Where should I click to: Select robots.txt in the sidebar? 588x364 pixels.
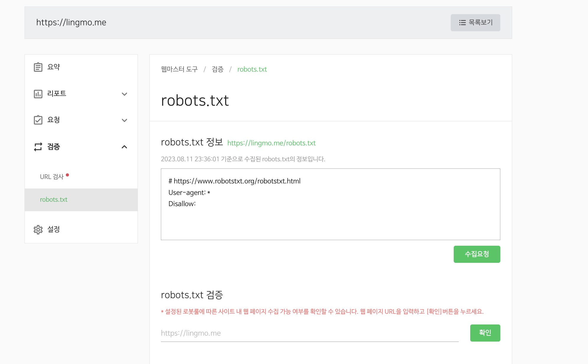click(54, 200)
